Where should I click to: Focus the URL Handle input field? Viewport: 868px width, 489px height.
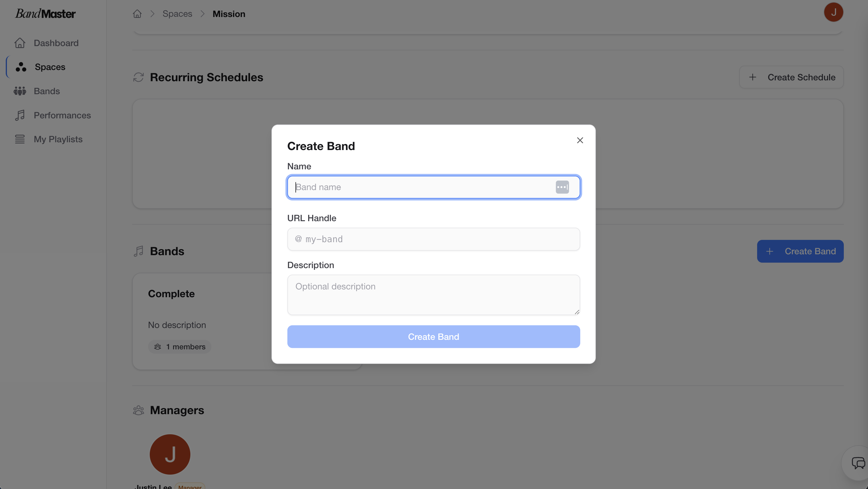[433, 239]
